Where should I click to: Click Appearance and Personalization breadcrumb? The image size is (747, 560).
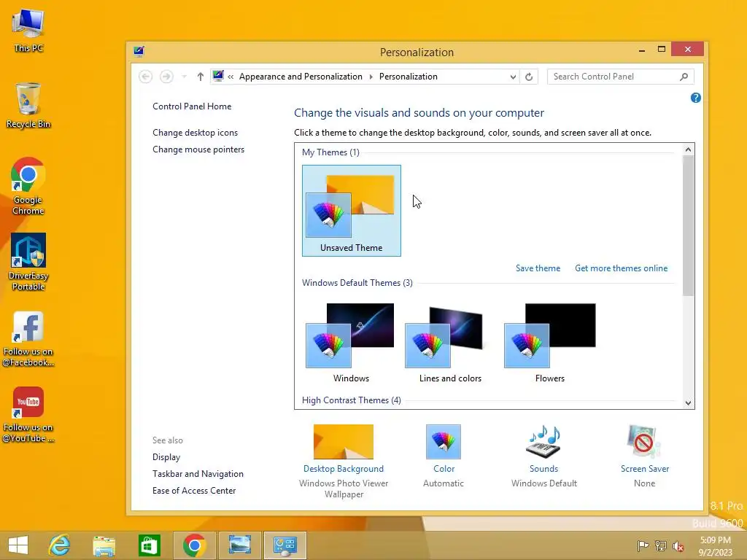point(301,77)
